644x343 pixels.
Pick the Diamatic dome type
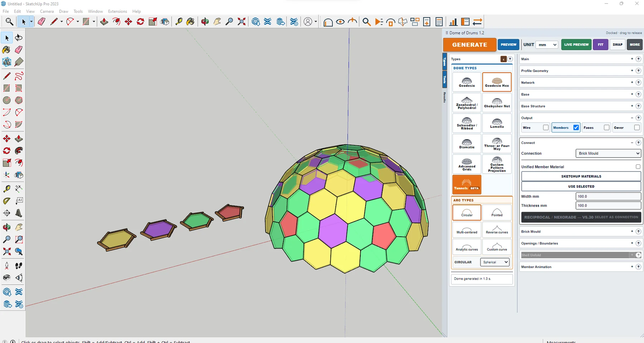(467, 144)
